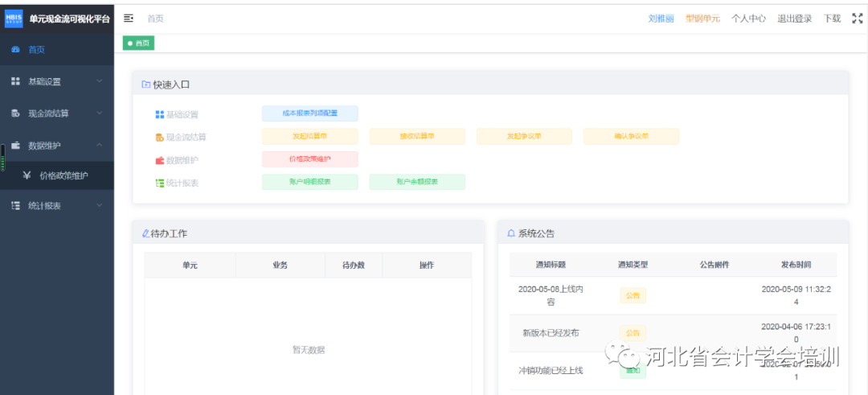Click the green 统计报表 icon in quick entry

(x=159, y=183)
